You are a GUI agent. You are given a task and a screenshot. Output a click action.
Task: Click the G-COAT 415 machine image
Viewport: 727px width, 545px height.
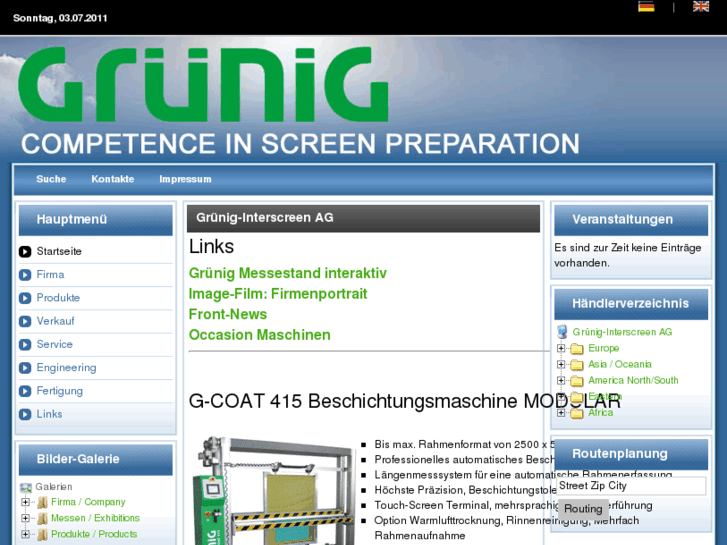click(x=274, y=490)
